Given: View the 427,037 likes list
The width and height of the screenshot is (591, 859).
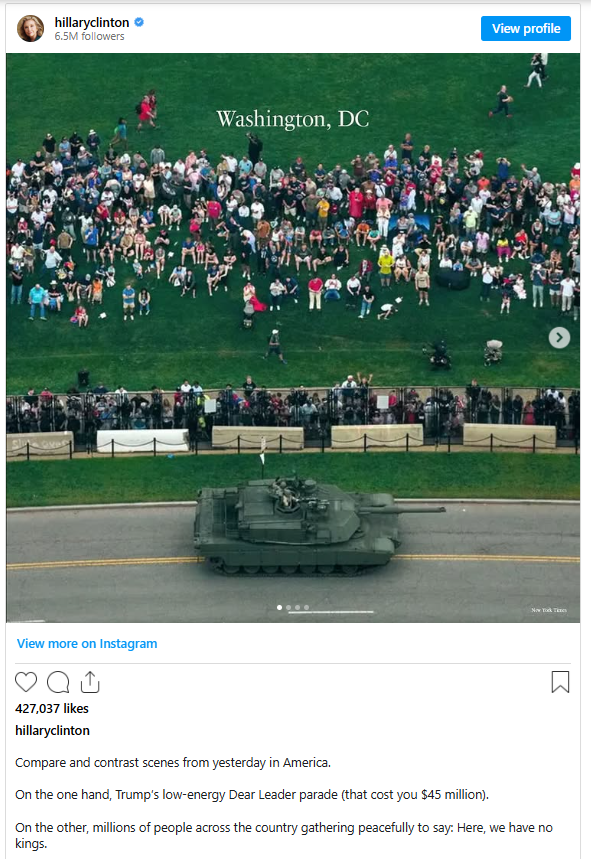Looking at the screenshot, I should [52, 708].
